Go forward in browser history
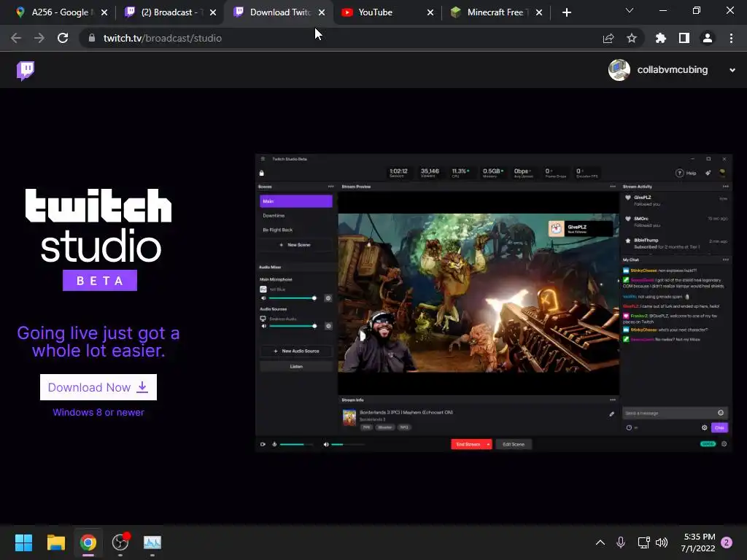Viewport: 747px width, 560px height. (x=39, y=38)
